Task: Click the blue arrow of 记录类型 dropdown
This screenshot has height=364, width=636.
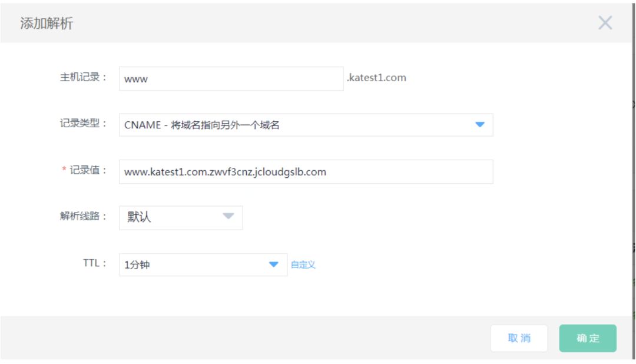Action: [x=480, y=125]
